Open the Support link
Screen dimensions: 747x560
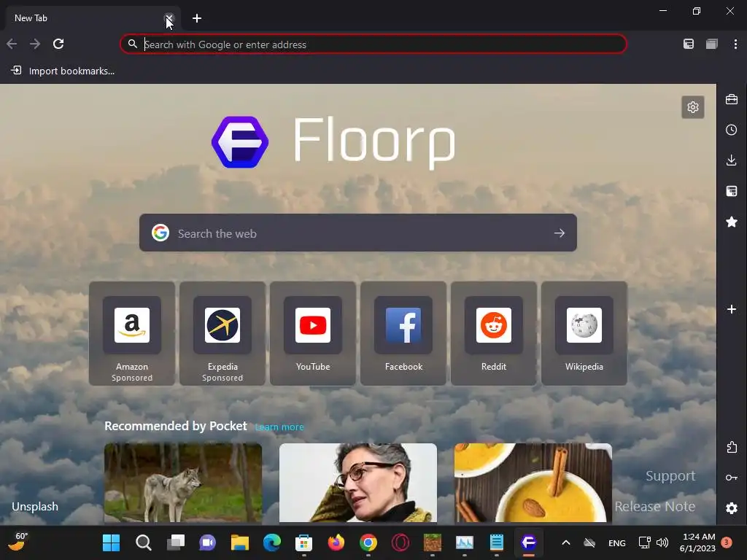670,475
